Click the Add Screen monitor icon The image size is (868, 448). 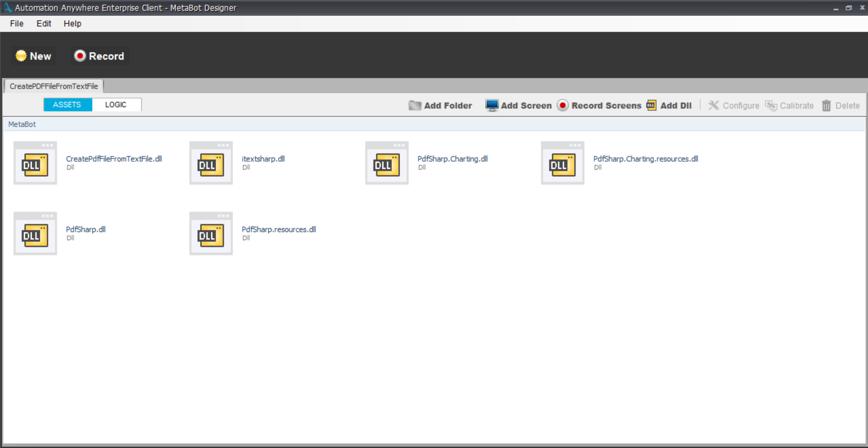click(x=491, y=105)
